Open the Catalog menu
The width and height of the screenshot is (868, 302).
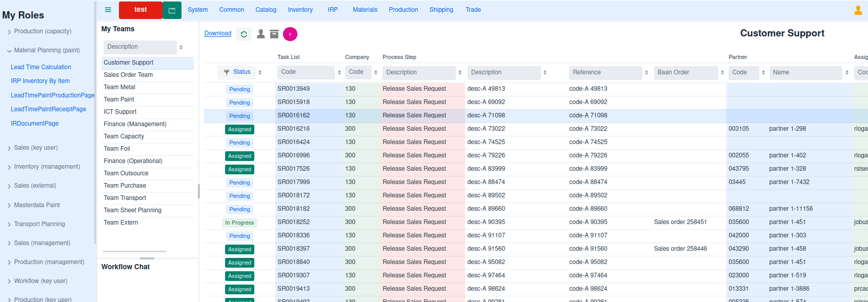pos(266,10)
